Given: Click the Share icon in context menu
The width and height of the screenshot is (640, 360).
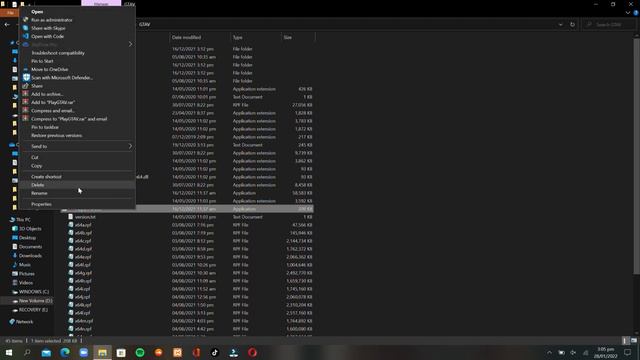Looking at the screenshot, I should click(26, 86).
